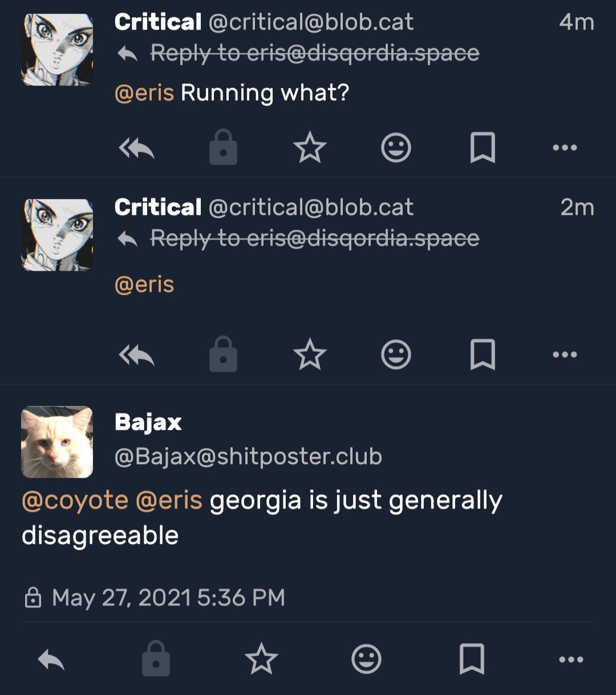This screenshot has width=616, height=695.
Task: Reply-all to Critical's 2m post
Action: [x=136, y=355]
